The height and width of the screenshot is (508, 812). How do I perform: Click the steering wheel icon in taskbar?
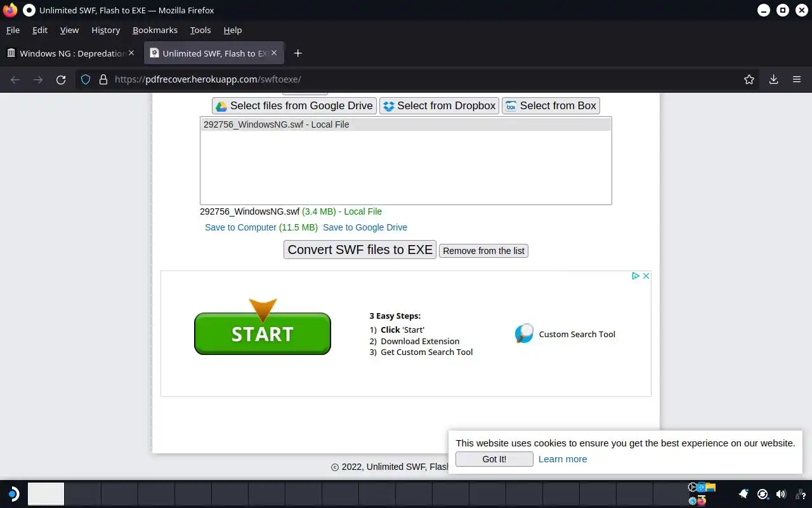693,487
